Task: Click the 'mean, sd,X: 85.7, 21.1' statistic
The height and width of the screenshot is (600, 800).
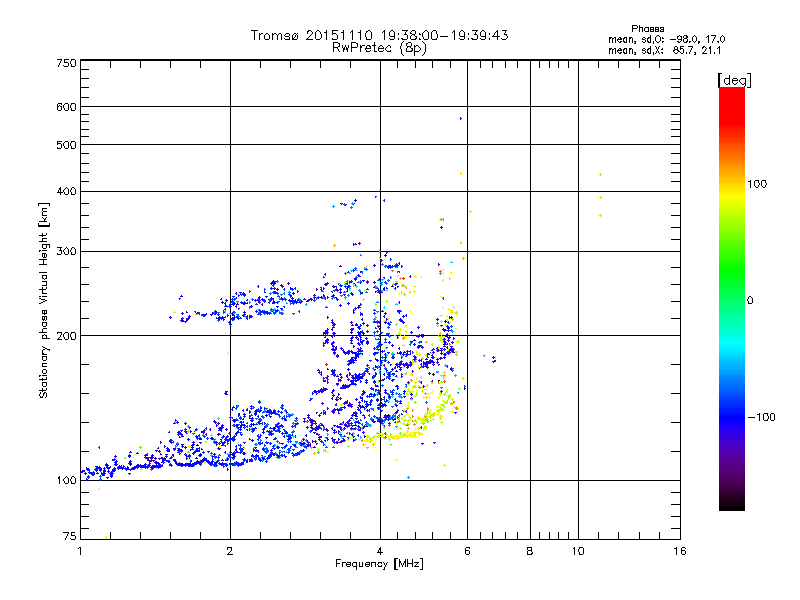Action: click(664, 50)
